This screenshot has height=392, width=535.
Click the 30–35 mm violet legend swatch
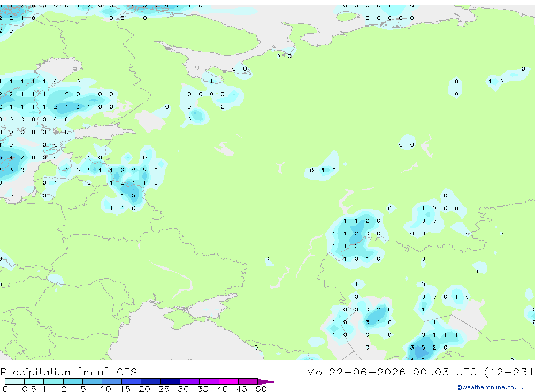[190, 381]
